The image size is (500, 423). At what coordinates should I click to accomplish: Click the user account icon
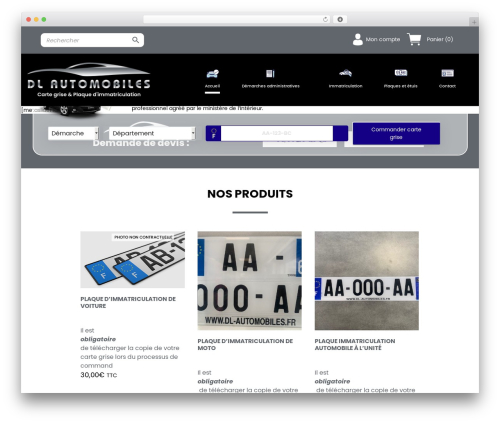coord(358,39)
